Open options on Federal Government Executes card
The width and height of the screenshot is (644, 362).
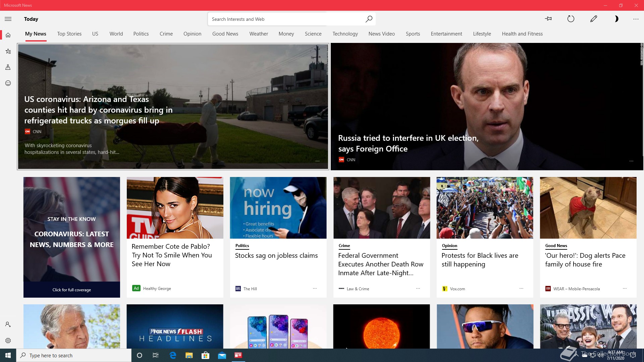418,288
